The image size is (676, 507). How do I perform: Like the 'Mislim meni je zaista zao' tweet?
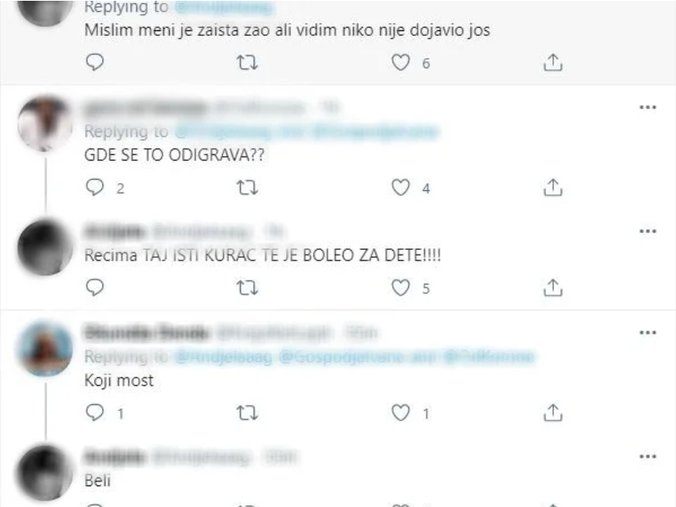[x=401, y=63]
